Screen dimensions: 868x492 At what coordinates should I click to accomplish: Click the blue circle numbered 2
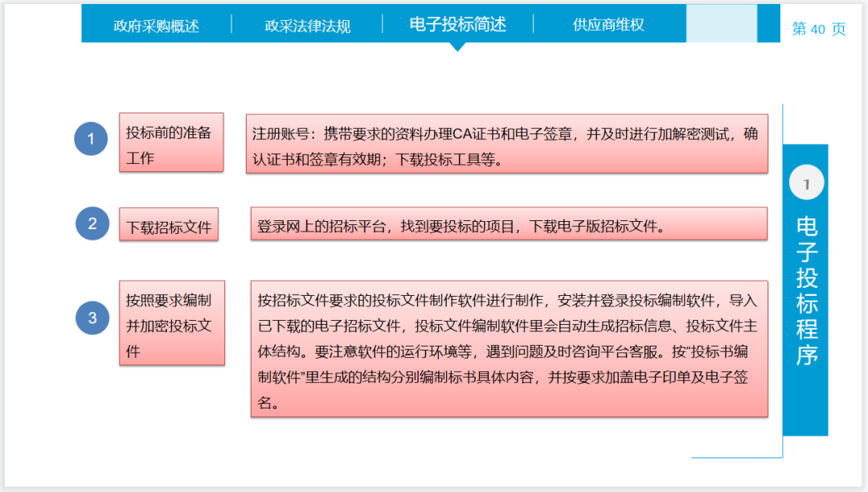tap(92, 223)
